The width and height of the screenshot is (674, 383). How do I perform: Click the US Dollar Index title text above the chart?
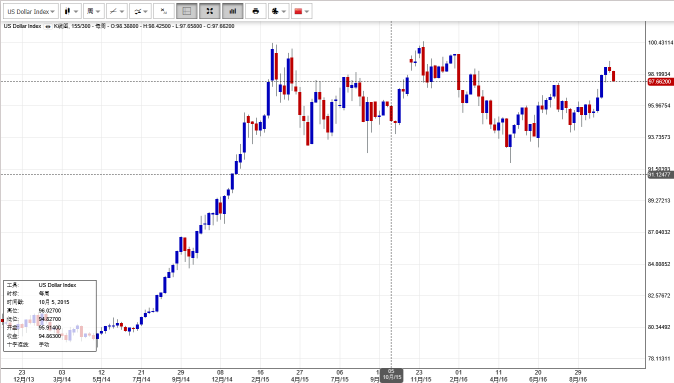pos(22,26)
